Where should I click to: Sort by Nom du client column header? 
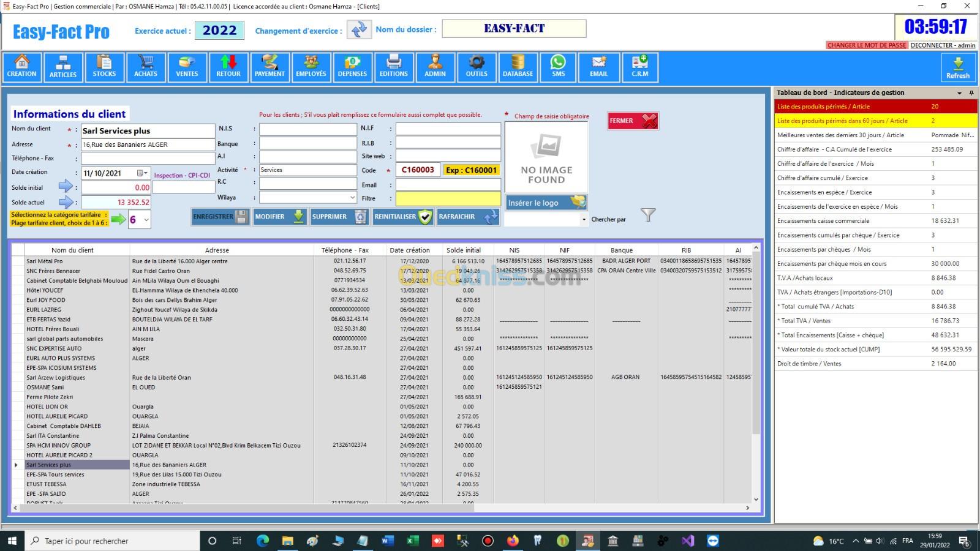pyautogui.click(x=72, y=250)
